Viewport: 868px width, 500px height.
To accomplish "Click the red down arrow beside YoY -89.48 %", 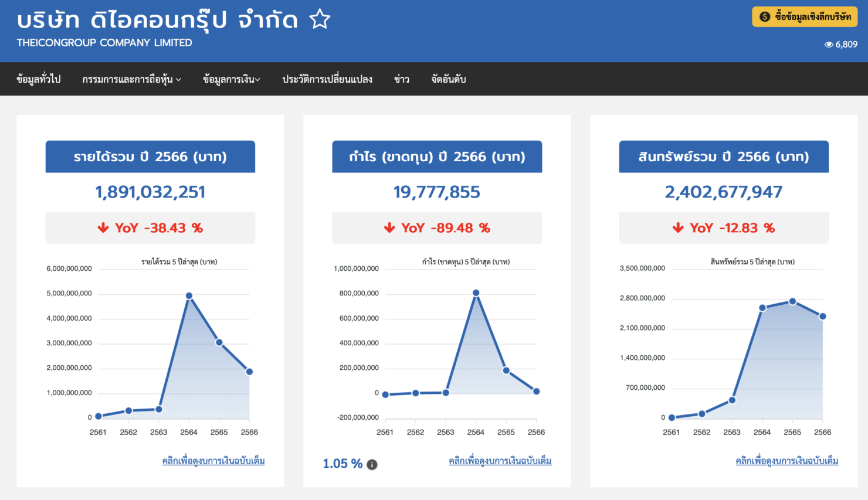I will 389,228.
